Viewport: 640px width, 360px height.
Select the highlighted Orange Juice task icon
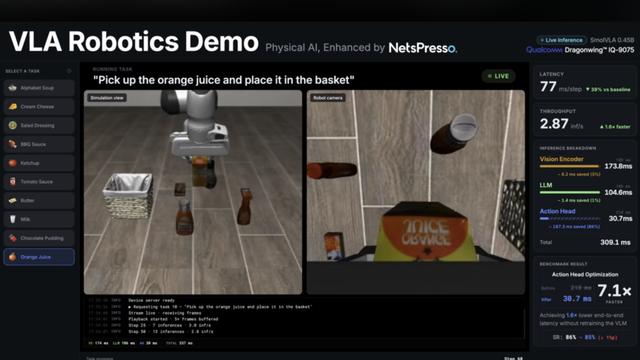(x=13, y=257)
